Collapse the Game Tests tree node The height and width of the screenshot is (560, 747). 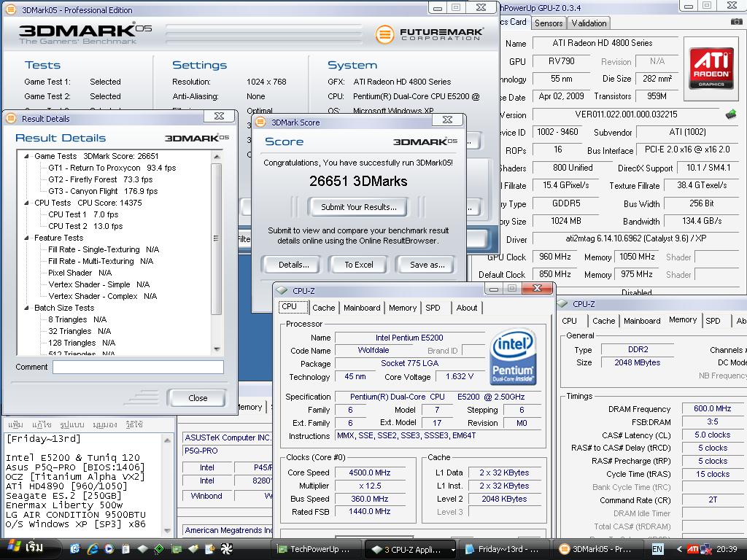[27, 156]
